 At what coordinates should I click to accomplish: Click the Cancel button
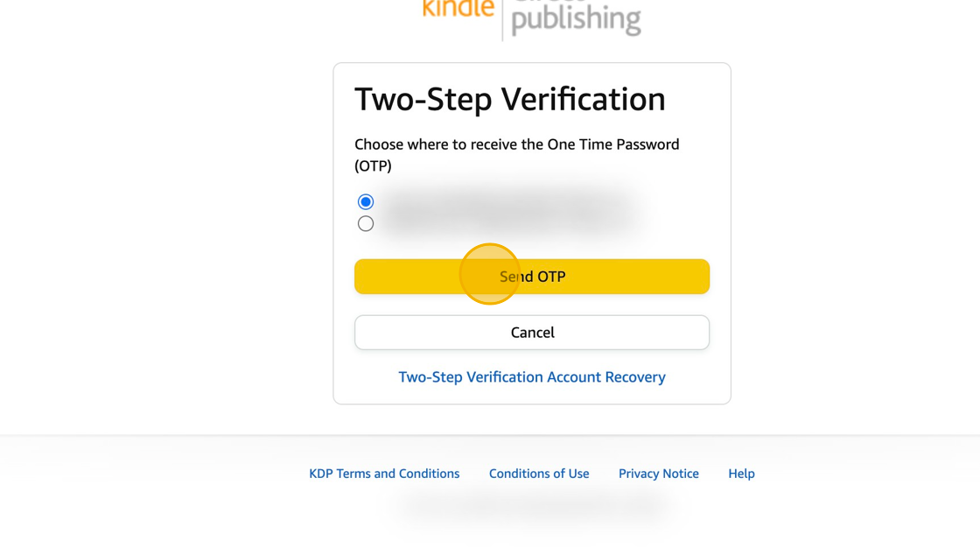coord(532,333)
